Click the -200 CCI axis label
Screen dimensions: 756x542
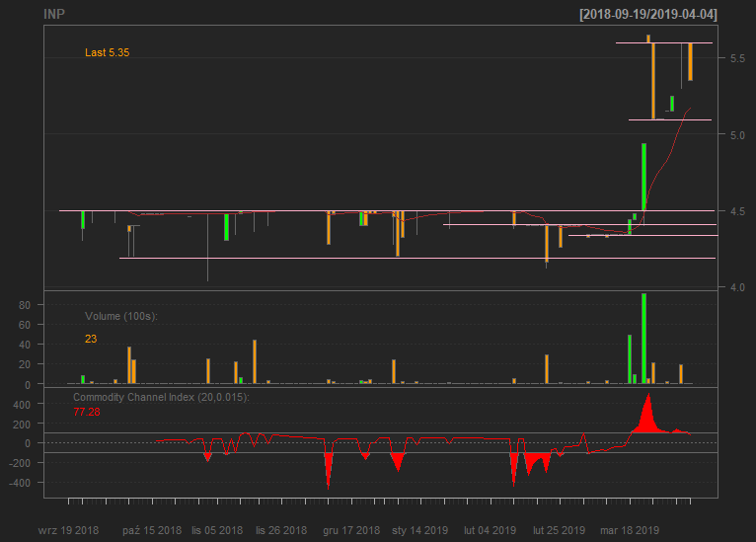point(20,463)
